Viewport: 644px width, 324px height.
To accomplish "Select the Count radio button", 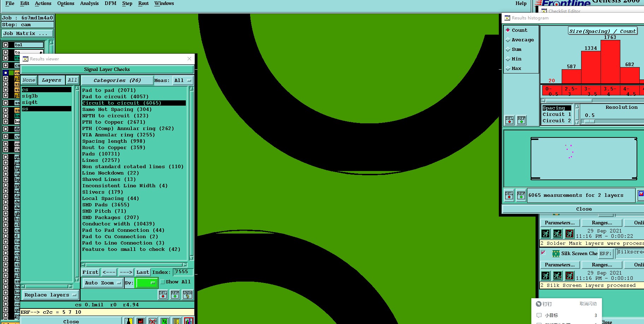I will (508, 30).
